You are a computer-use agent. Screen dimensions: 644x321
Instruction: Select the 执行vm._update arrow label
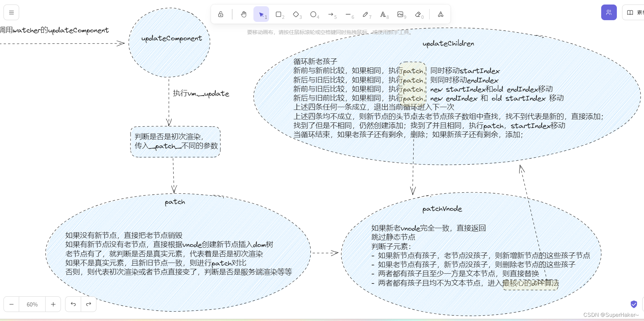click(x=201, y=94)
